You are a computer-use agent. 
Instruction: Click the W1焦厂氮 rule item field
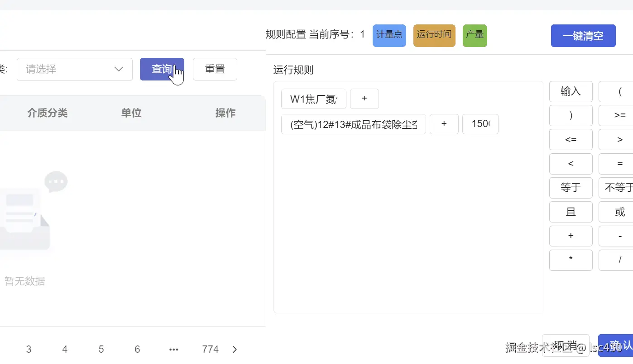pyautogui.click(x=314, y=99)
